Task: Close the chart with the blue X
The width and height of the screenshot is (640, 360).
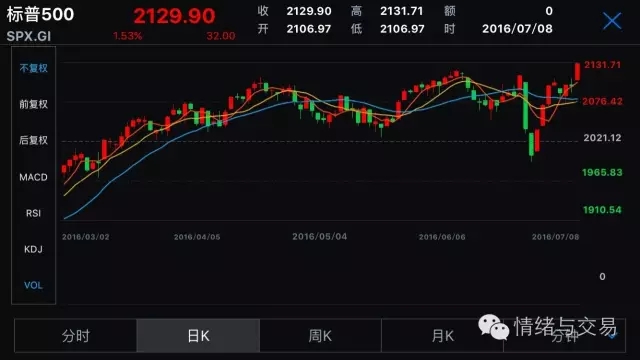Action: tap(612, 20)
